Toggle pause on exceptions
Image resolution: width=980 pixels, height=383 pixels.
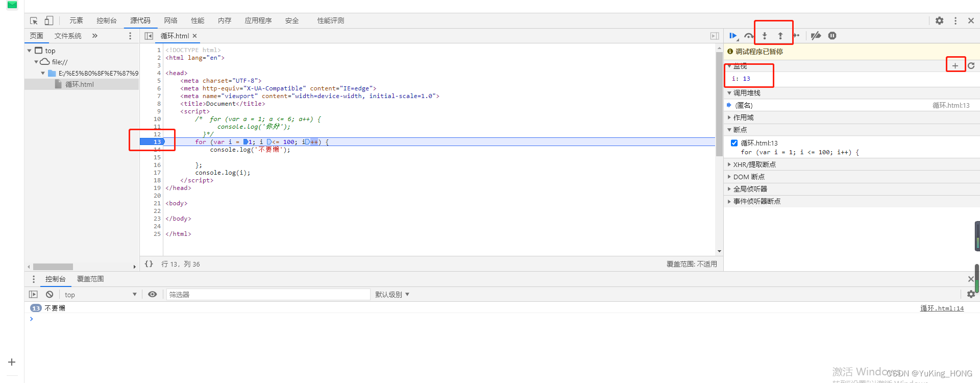pyautogui.click(x=832, y=36)
